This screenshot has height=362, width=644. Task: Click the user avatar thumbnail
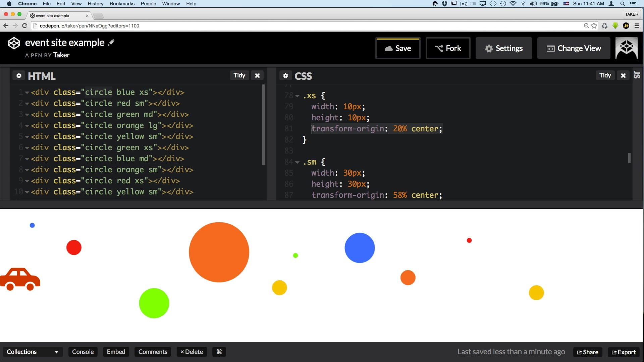[x=626, y=48]
